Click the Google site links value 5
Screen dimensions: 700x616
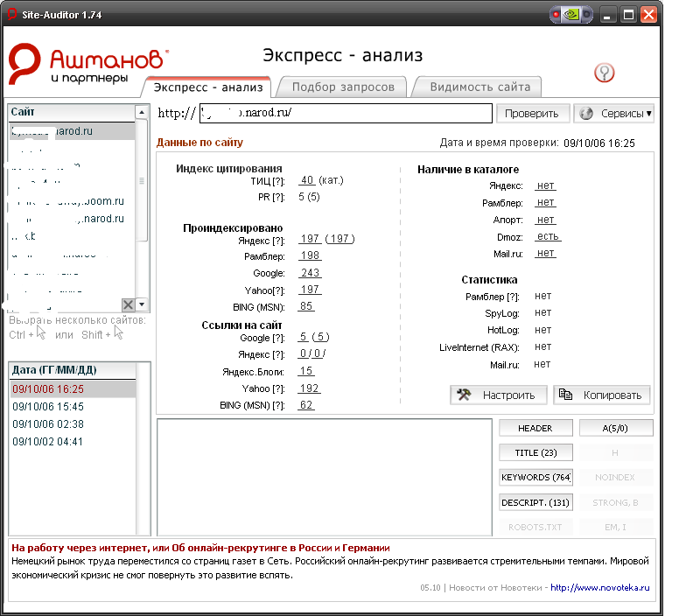[304, 337]
